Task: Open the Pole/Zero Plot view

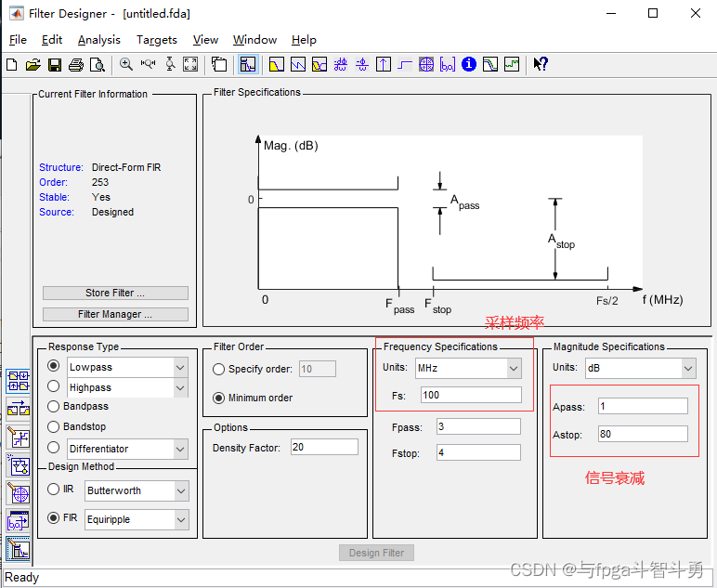Action: [426, 64]
